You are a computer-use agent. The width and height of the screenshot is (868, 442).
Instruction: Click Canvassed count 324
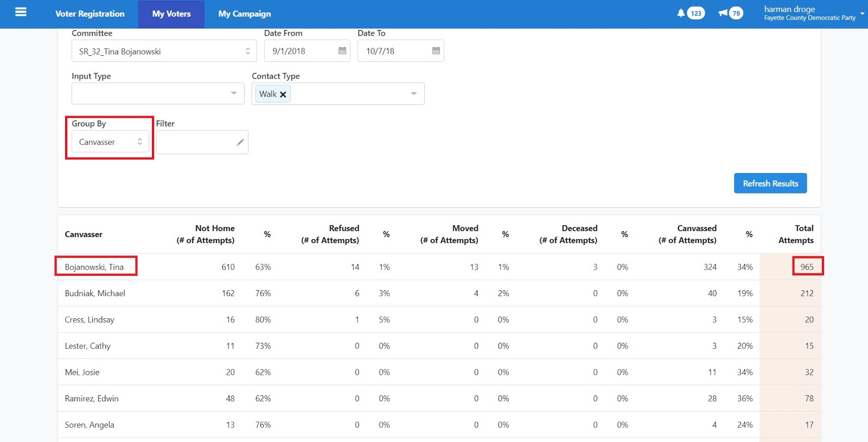[710, 267]
